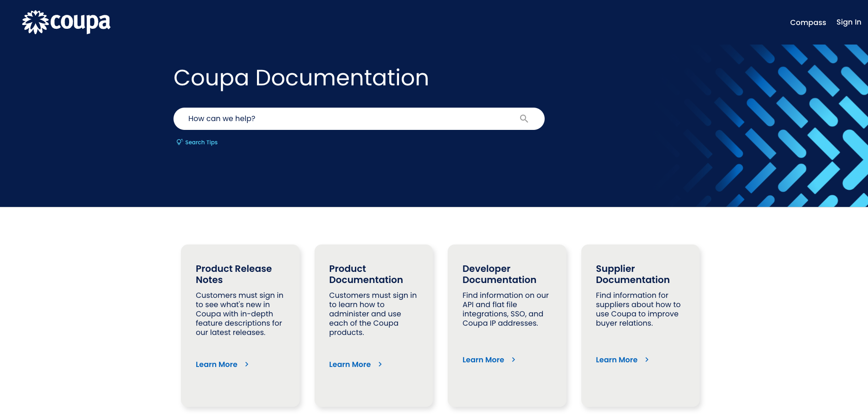Click the Product Release Notes heading
The width and height of the screenshot is (868, 418).
point(234,274)
